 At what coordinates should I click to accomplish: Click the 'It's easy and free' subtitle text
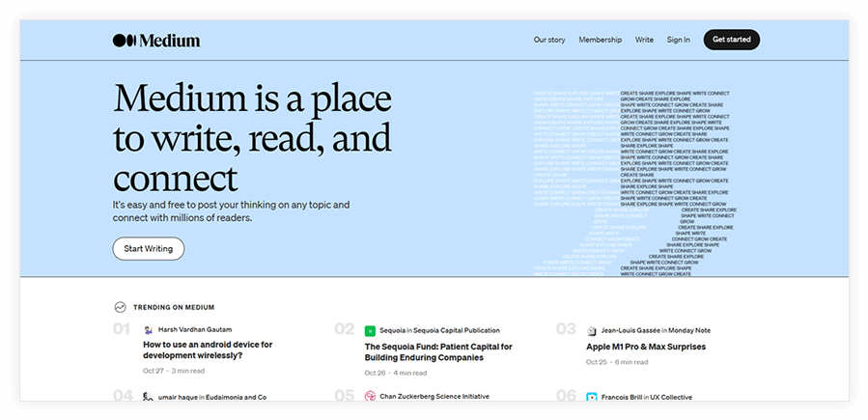(231, 211)
